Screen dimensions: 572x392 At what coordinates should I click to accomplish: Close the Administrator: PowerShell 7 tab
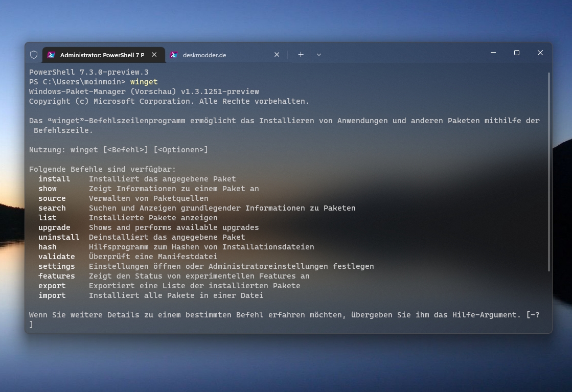154,55
